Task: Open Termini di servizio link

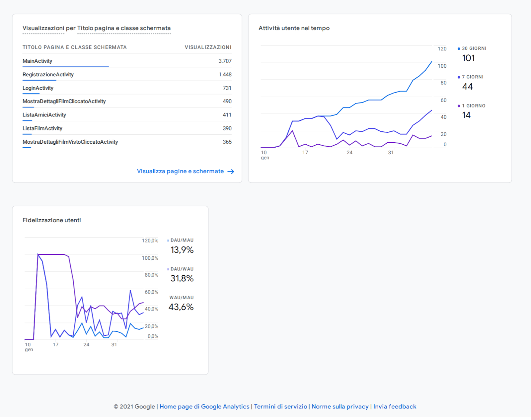Action: tap(280, 407)
